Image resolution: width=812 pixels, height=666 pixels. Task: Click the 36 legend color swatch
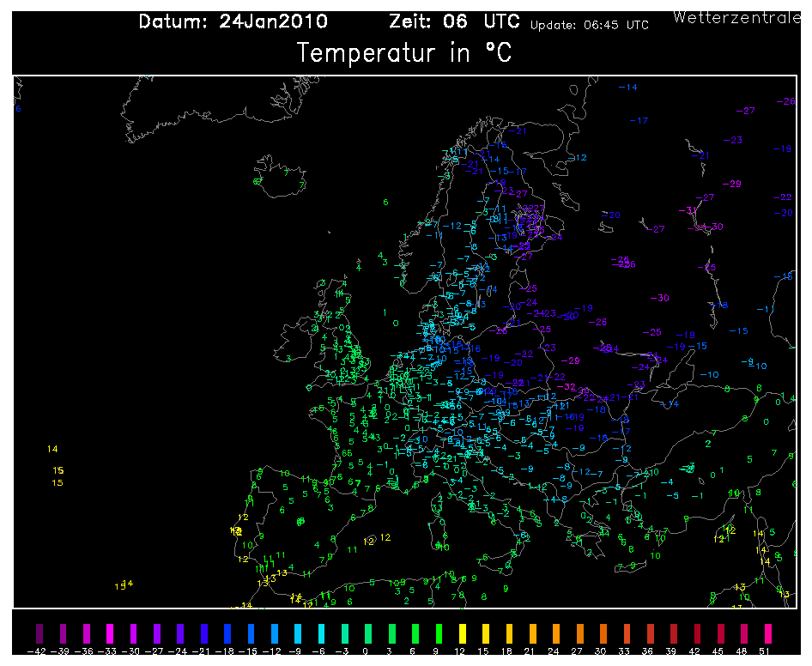coord(651,633)
